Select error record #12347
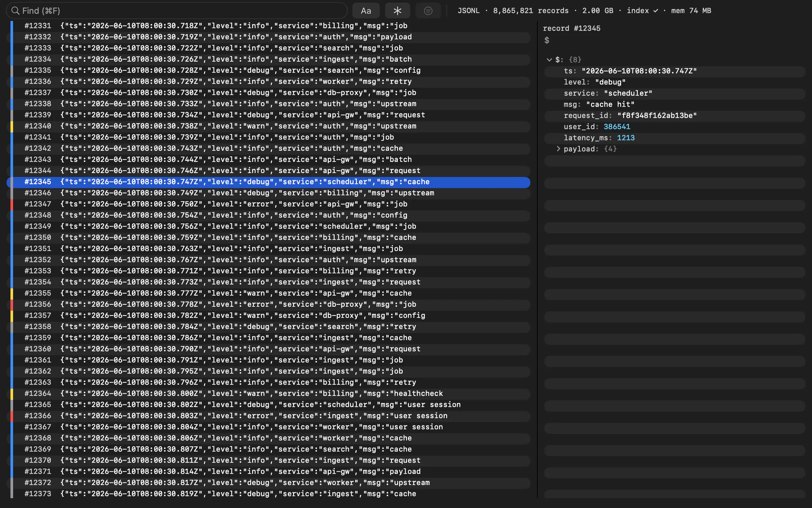 (x=268, y=204)
